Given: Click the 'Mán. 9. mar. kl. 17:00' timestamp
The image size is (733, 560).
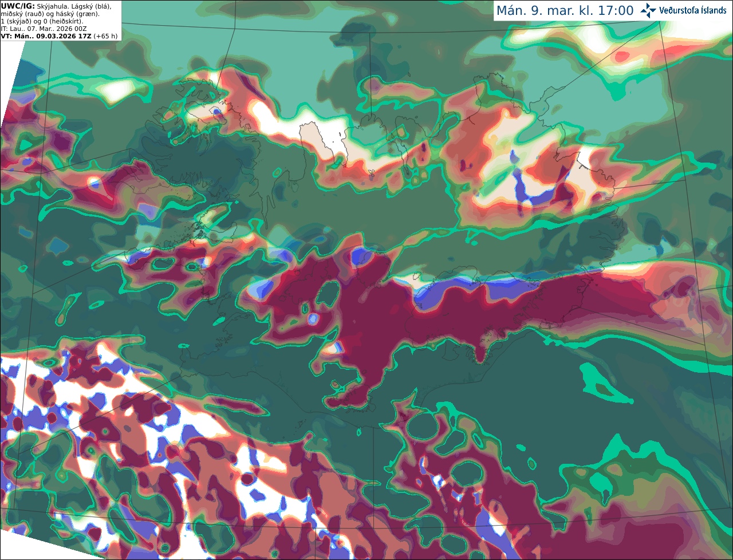Looking at the screenshot, I should click(x=565, y=11).
